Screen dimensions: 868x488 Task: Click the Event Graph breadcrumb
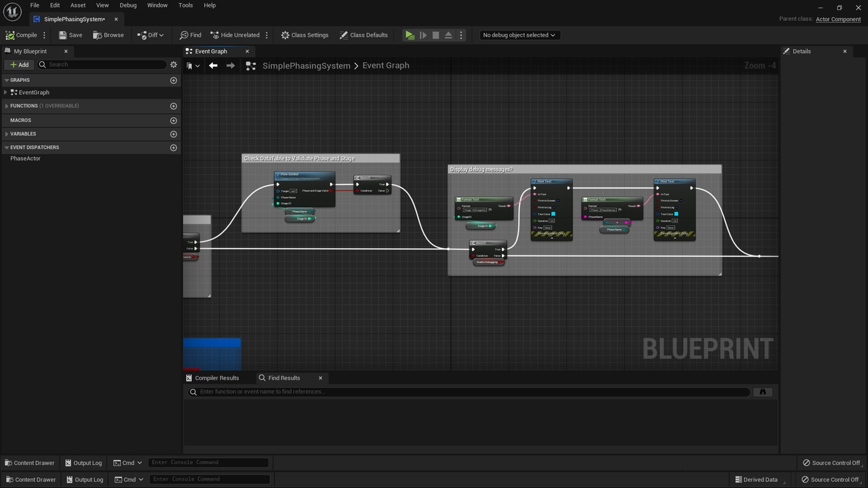pyautogui.click(x=386, y=66)
